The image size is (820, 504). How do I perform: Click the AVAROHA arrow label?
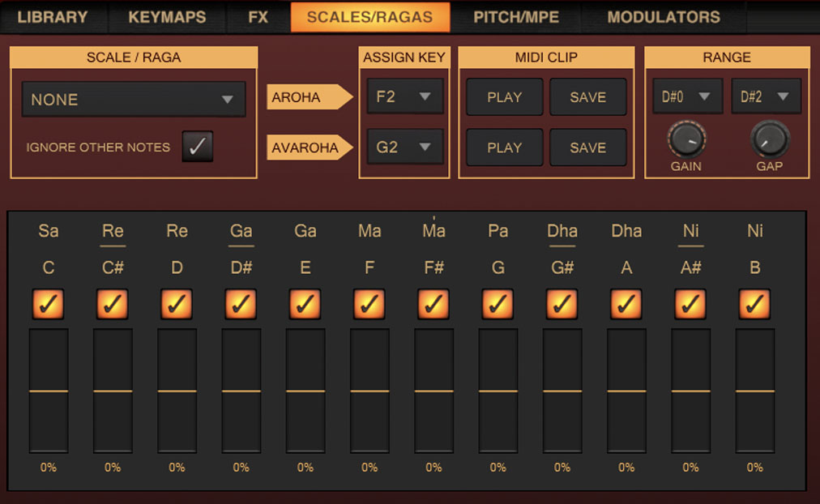click(310, 147)
